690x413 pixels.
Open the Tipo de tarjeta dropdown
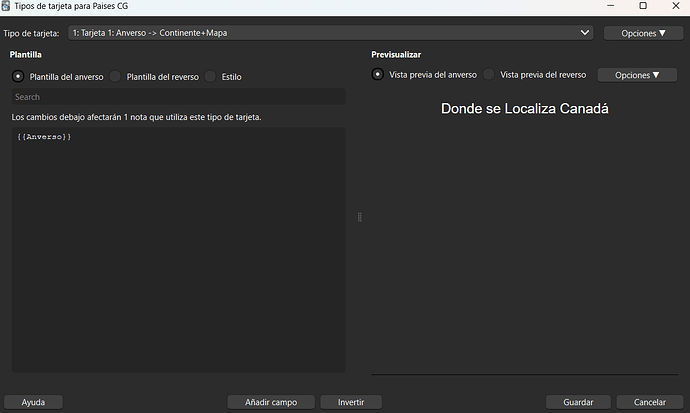(330, 33)
